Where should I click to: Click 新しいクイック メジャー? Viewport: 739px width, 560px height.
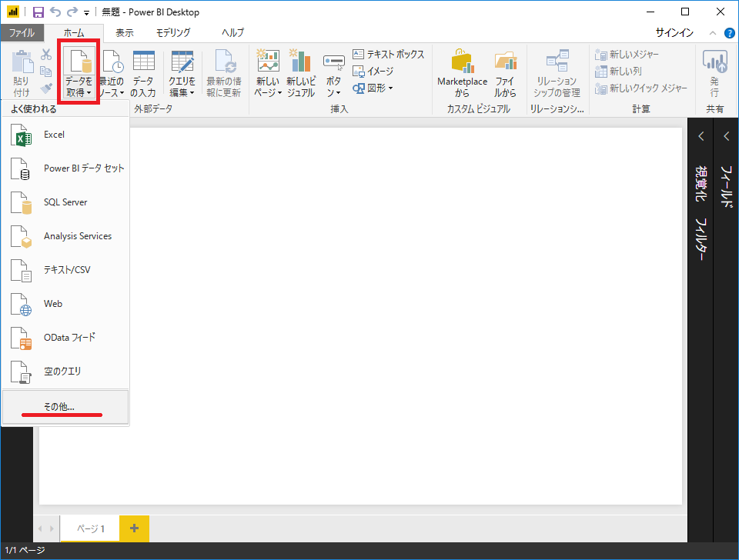pyautogui.click(x=641, y=88)
